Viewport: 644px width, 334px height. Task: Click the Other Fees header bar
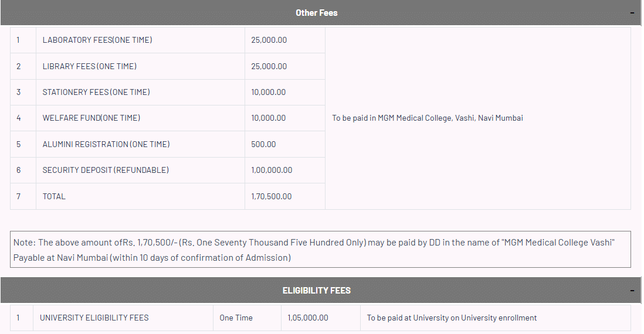click(317, 12)
